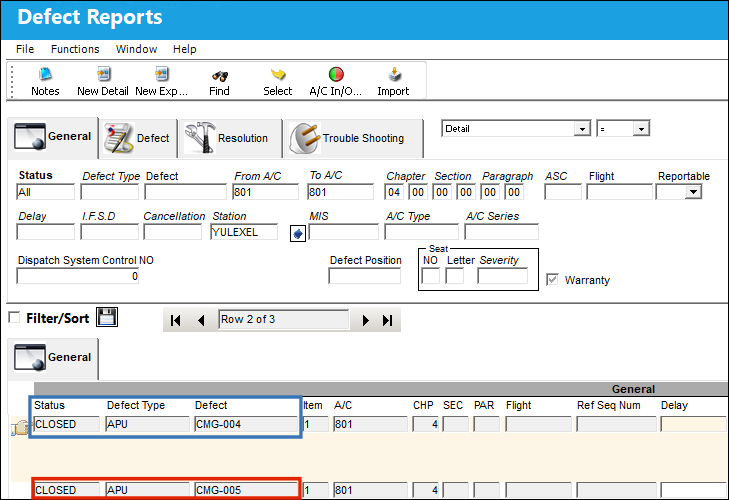The width and height of the screenshot is (729, 500).
Task: Click the blue icon button next to Station field
Action: pos(298,233)
